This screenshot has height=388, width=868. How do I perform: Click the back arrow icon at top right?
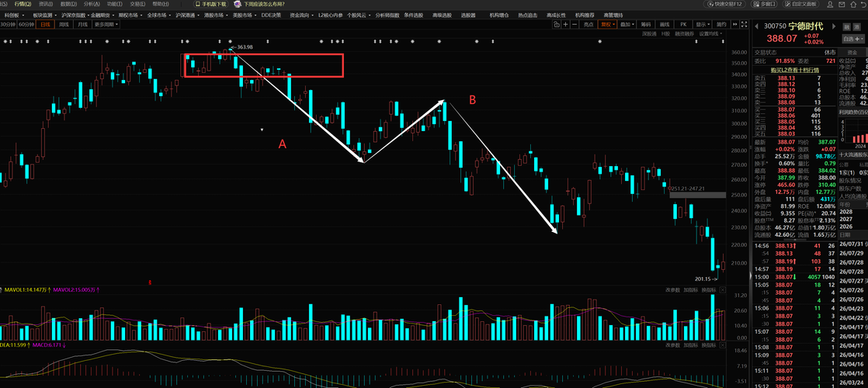863,5
